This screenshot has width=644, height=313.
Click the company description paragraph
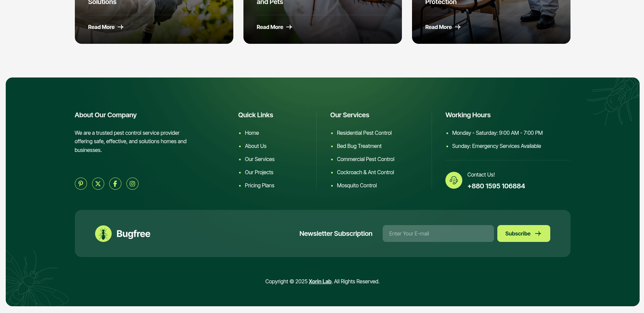tap(130, 142)
